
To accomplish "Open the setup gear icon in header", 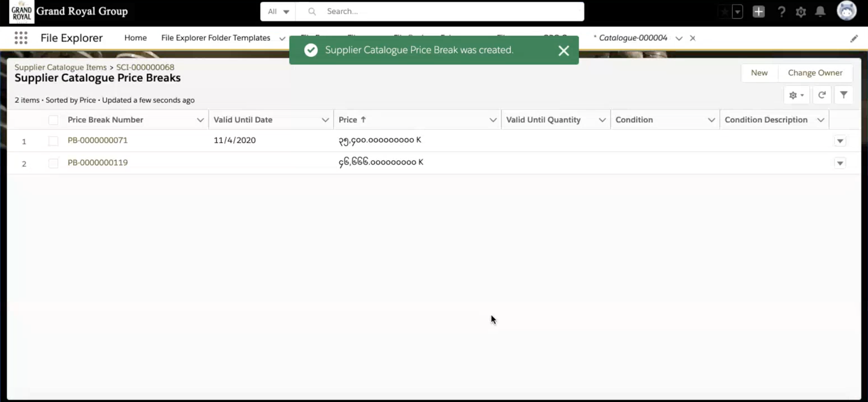I will [x=801, y=12].
